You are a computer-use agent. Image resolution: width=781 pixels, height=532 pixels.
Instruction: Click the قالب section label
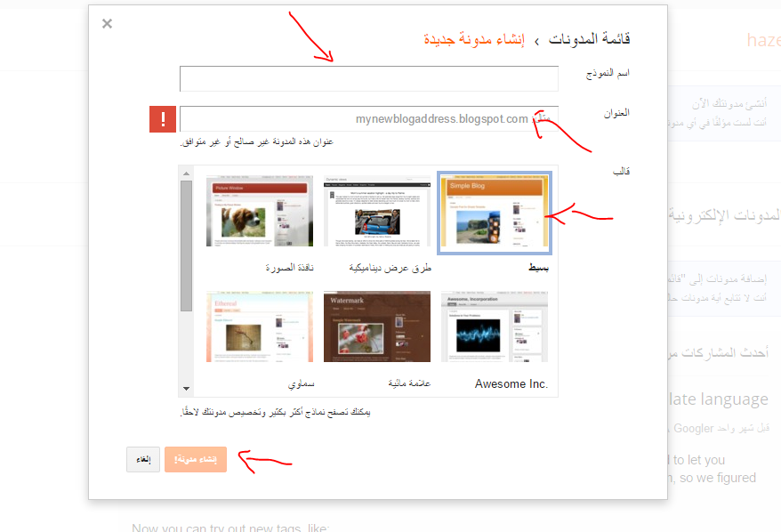[x=621, y=172]
